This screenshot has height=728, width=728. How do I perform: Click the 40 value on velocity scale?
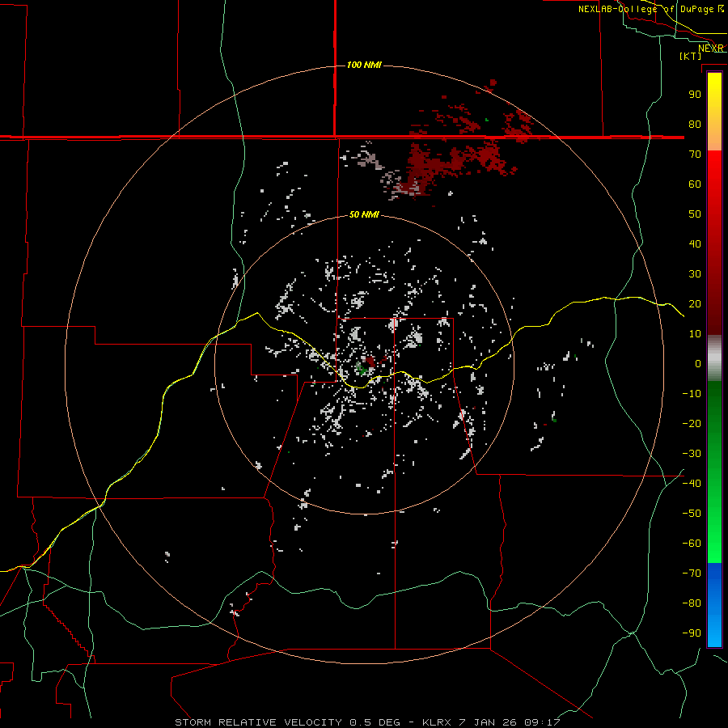tap(695, 243)
